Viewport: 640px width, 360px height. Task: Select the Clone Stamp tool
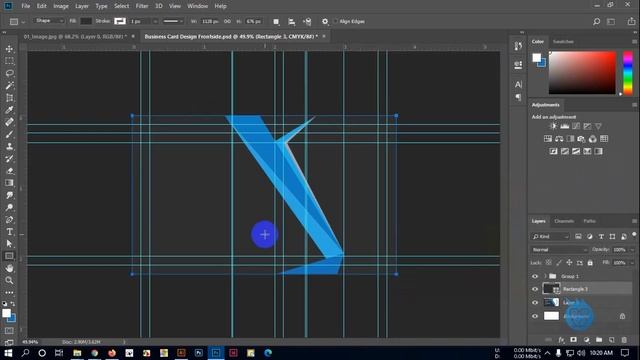[9, 147]
